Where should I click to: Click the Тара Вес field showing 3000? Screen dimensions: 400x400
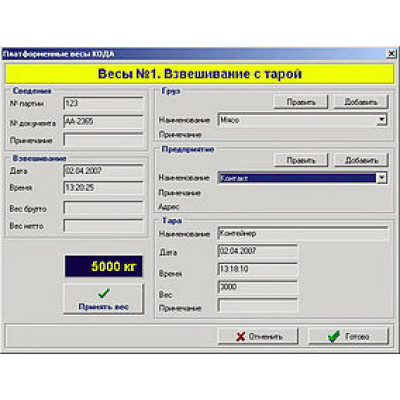(257, 287)
